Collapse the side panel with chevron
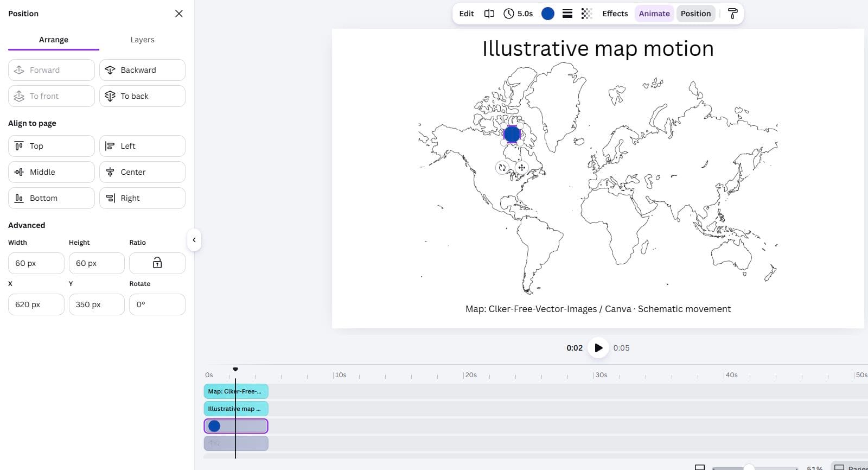The width and height of the screenshot is (868, 470). [x=194, y=240]
